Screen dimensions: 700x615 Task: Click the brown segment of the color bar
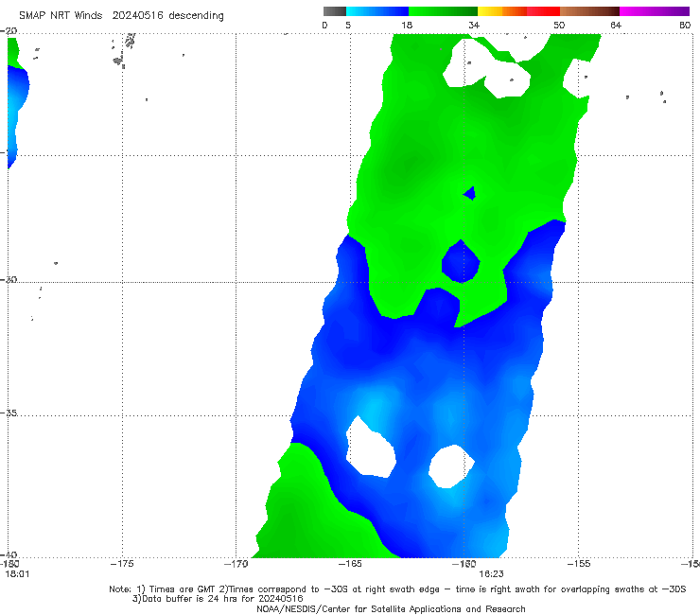click(589, 11)
